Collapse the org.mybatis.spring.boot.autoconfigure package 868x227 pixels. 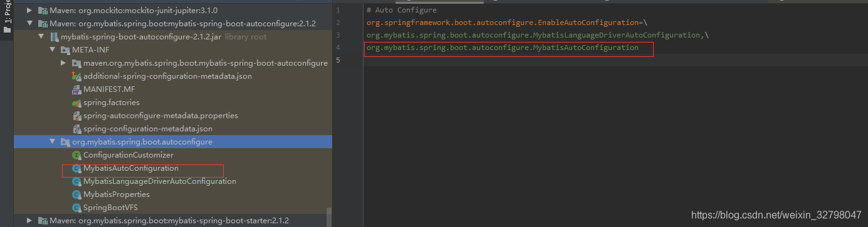coord(53,142)
